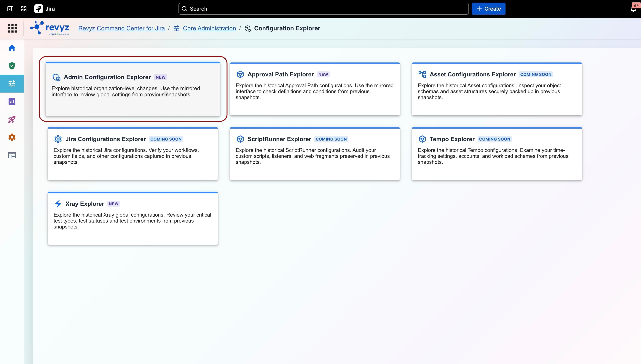
Task: Open the purple reports chart sidebar icon
Action: [12, 102]
